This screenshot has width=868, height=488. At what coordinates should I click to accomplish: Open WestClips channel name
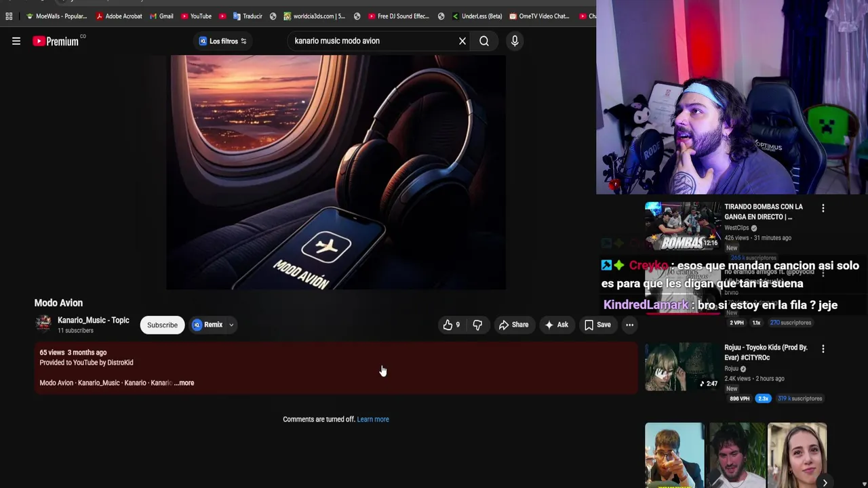click(x=736, y=228)
